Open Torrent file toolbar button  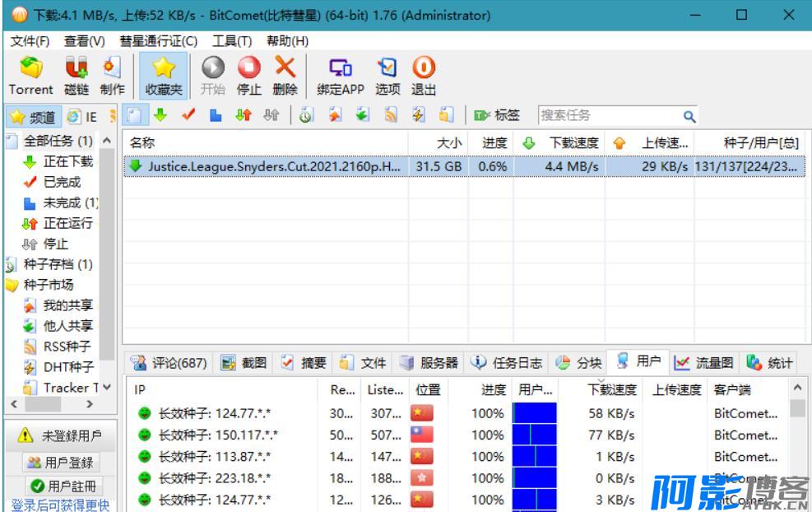[x=30, y=77]
